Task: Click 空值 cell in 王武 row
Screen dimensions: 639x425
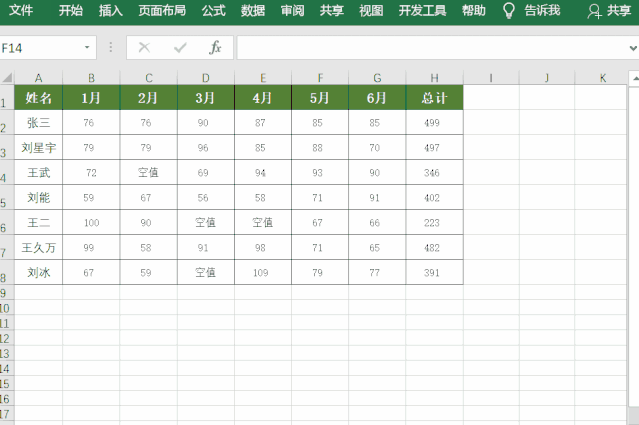Action: coord(148,172)
